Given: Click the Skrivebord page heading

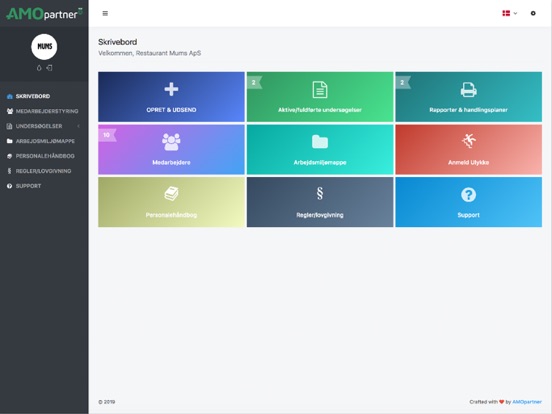Looking at the screenshot, I should point(118,42).
